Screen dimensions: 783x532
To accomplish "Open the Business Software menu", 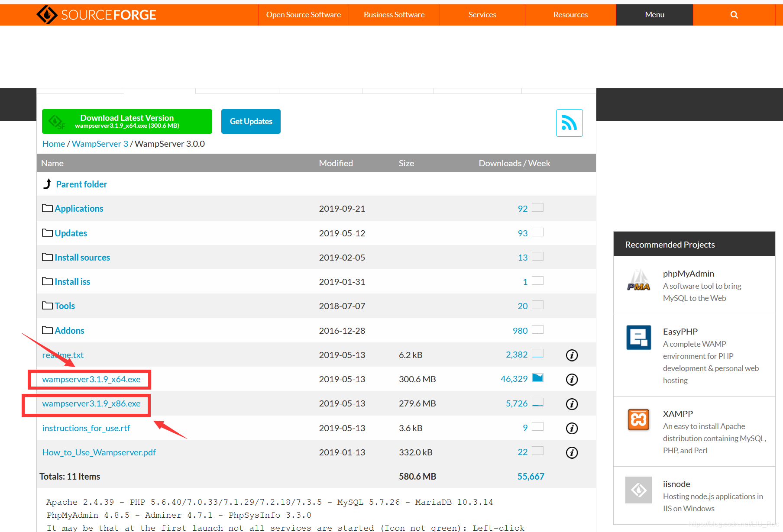I will 394,15.
